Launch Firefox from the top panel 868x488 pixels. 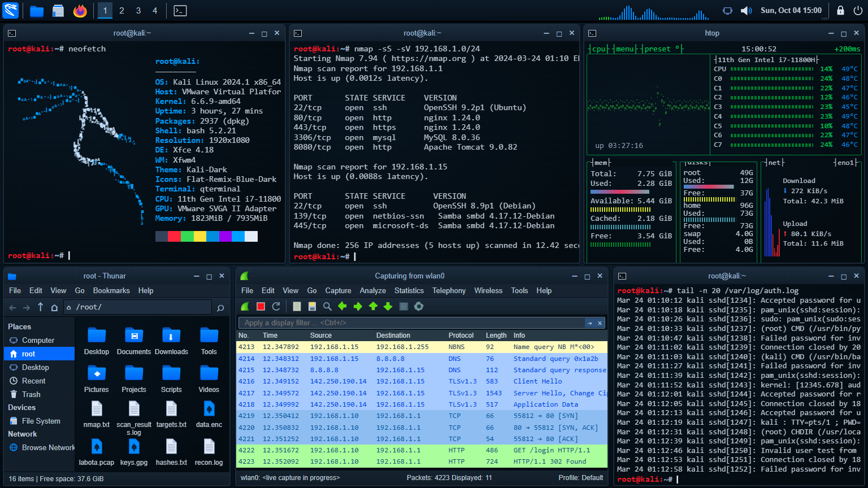[80, 10]
